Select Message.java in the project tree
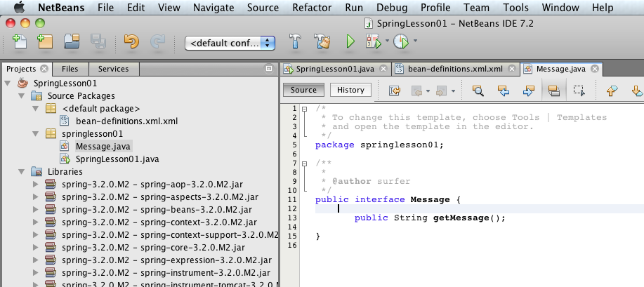Viewport: 644px width, 287px height. (103, 146)
